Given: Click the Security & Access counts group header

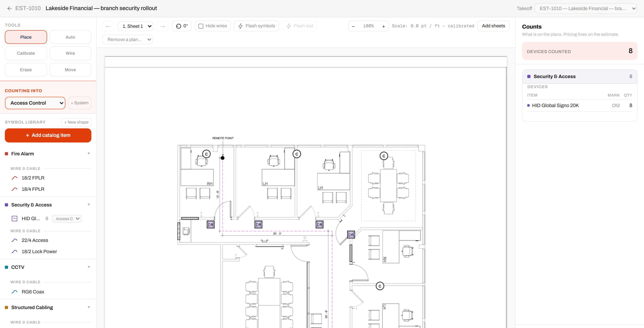Looking at the screenshot, I should 580,76.
